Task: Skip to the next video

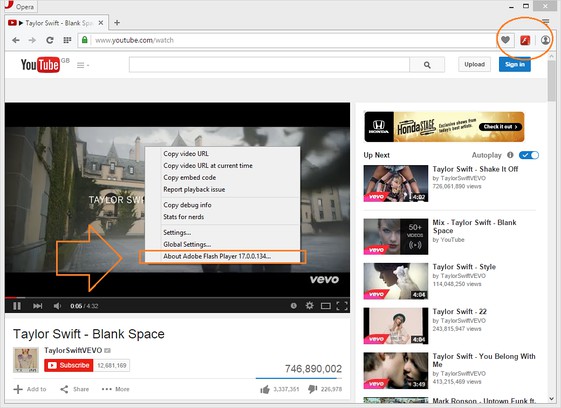Action: (38, 306)
